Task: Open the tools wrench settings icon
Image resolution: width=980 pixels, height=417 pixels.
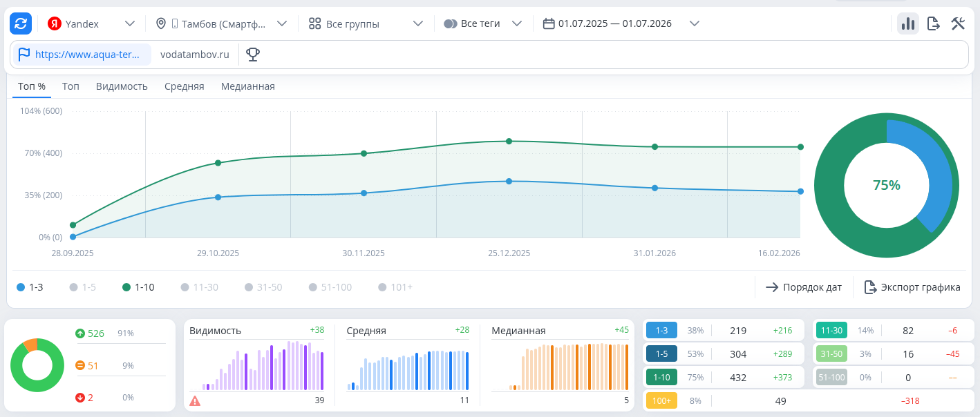Action: (x=958, y=23)
